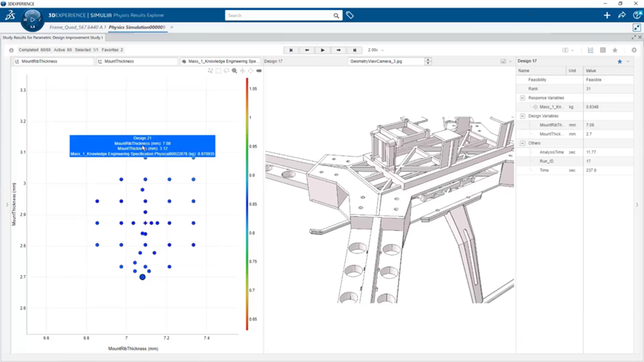The image size is (644, 362).
Task: Click the Rank value 31
Action: click(588, 88)
